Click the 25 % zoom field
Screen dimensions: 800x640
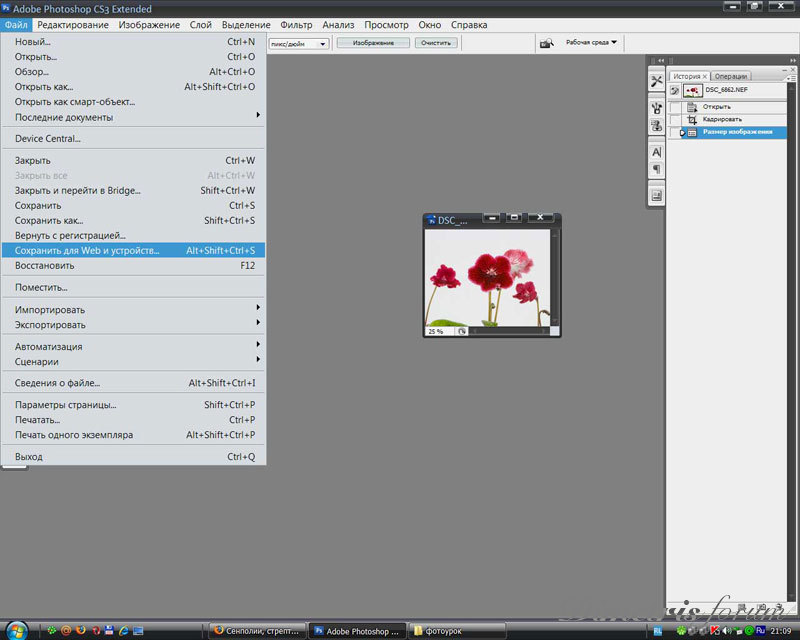pyautogui.click(x=437, y=330)
